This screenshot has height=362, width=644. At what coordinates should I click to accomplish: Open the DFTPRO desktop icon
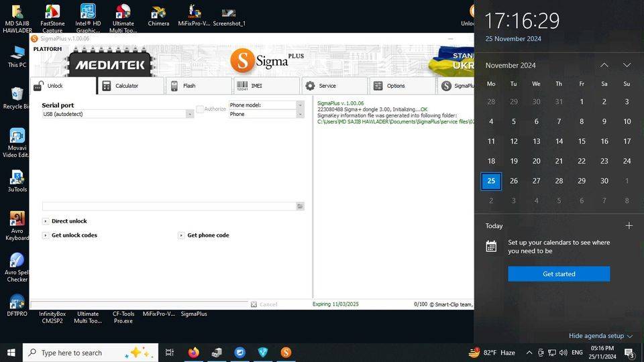click(x=17, y=306)
